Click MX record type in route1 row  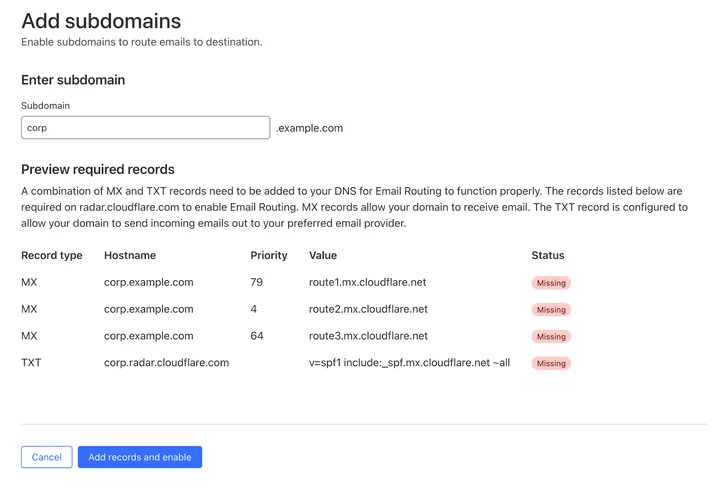(x=29, y=282)
